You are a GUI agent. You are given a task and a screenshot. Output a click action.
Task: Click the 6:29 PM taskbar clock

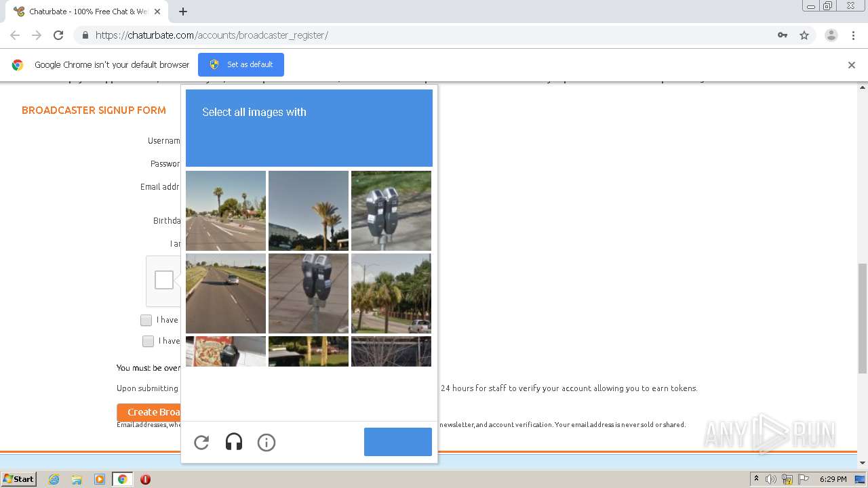tap(833, 479)
